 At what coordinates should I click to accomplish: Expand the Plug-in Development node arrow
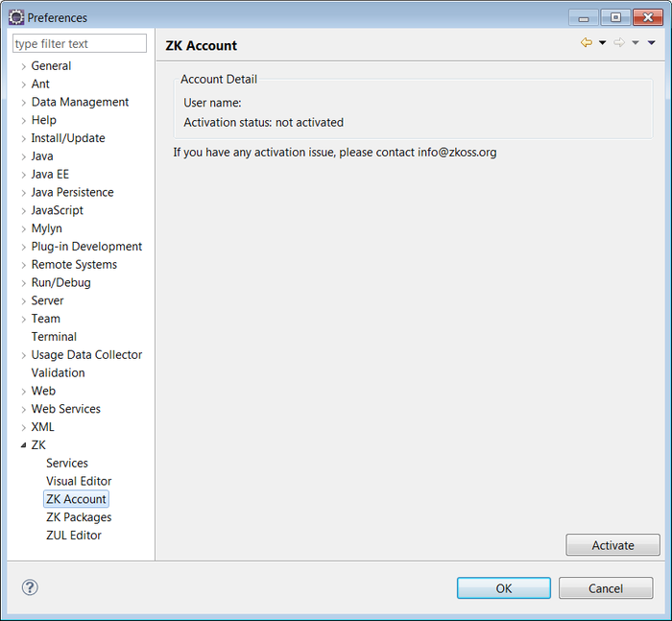click(x=24, y=247)
